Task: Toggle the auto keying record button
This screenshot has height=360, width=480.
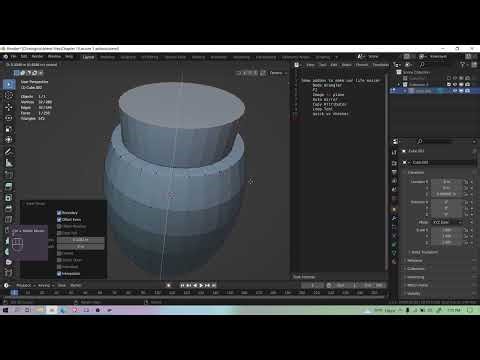Action: click(x=169, y=285)
